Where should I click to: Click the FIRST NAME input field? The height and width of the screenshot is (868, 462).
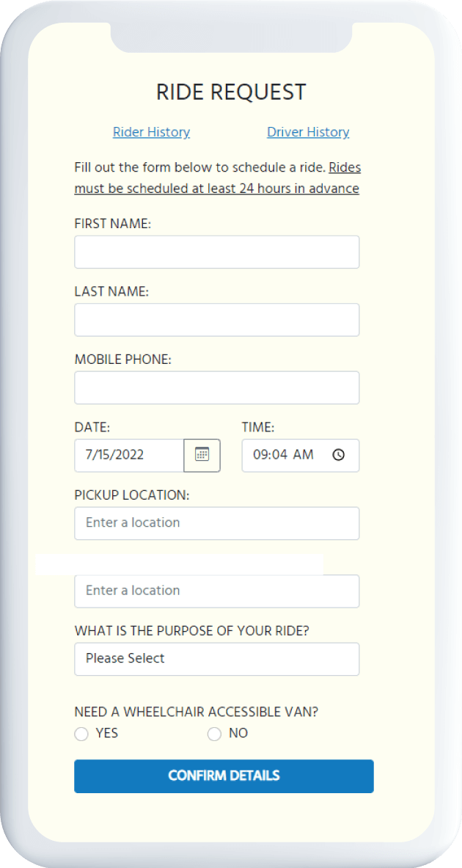point(216,252)
